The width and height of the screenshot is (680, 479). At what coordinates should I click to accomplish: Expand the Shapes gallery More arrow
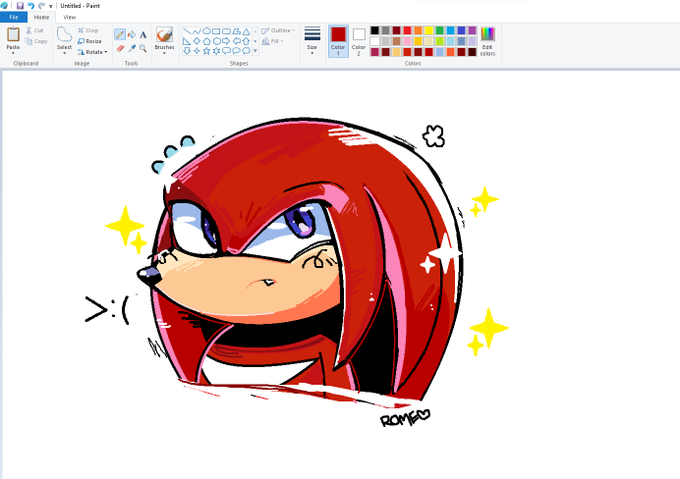tap(255, 51)
